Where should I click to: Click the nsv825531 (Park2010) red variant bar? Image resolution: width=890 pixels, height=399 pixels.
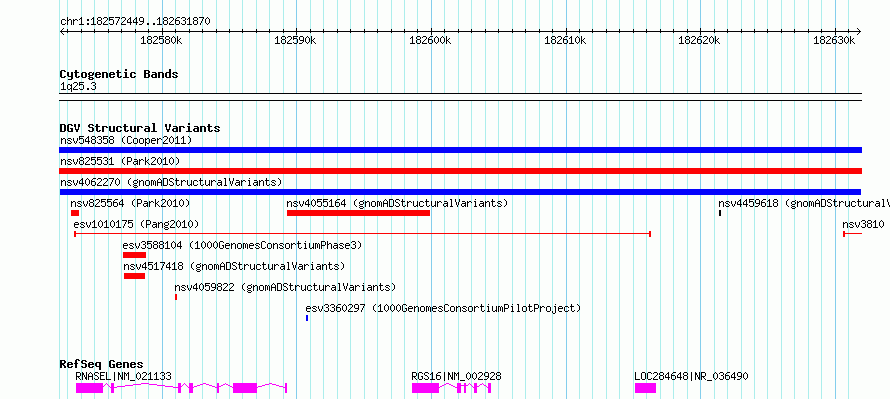coord(460,171)
